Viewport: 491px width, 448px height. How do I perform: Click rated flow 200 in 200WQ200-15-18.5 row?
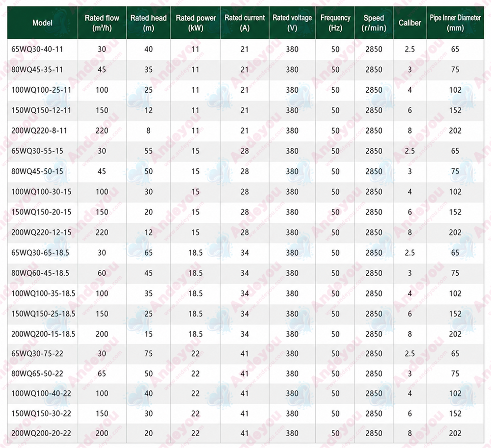pos(102,334)
